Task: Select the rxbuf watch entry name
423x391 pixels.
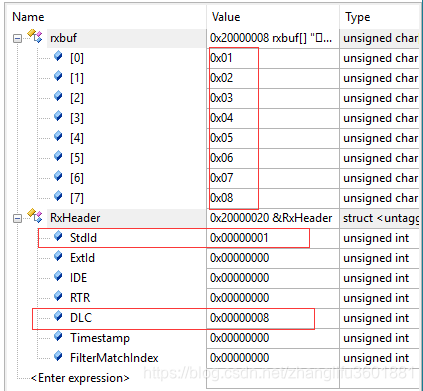Action: [63, 38]
